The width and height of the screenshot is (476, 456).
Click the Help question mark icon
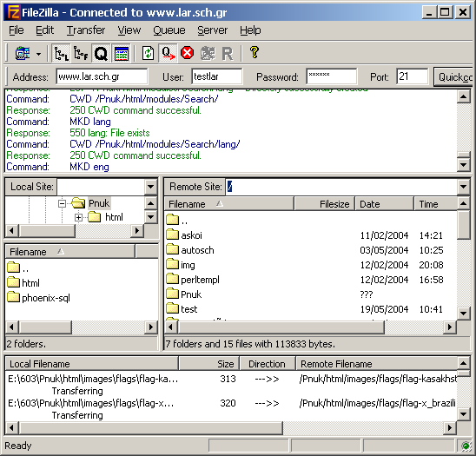255,52
